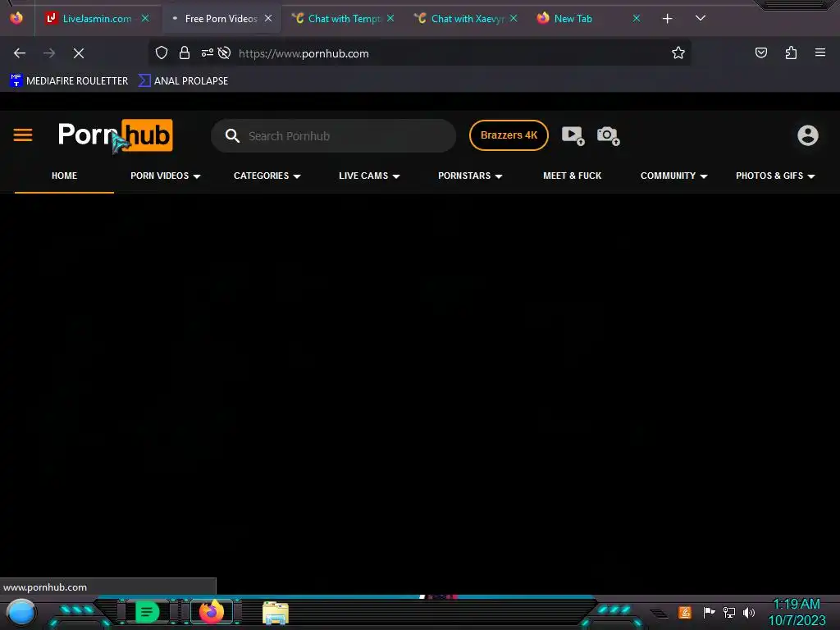Open File Explorer from taskbar
The width and height of the screenshot is (840, 630).
[x=276, y=613]
